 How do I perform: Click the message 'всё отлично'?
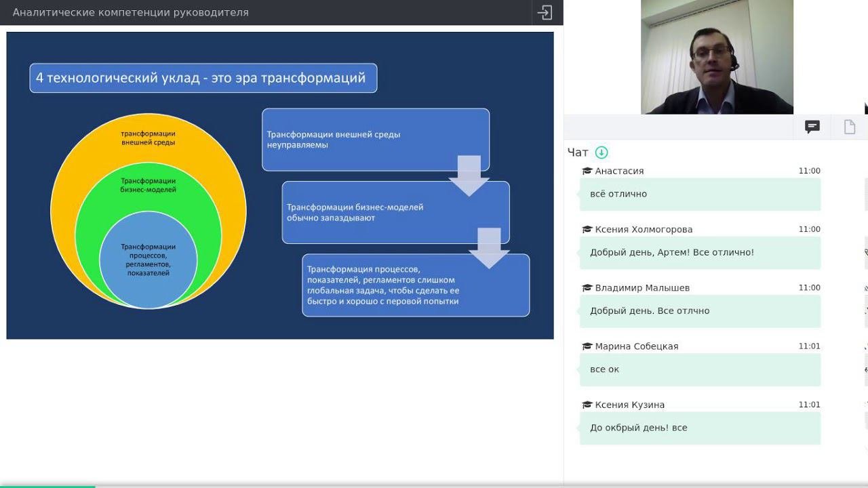(x=700, y=194)
